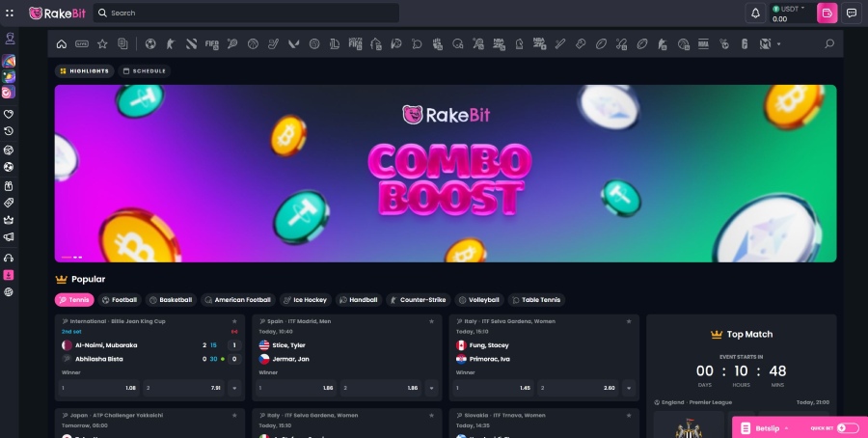Open the chat bubble icon

click(852, 13)
